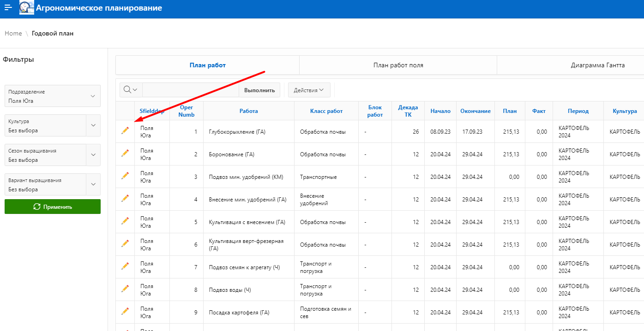Edit the Культивация с внесением (ГА) row
This screenshot has width=644, height=331.
pos(125,221)
